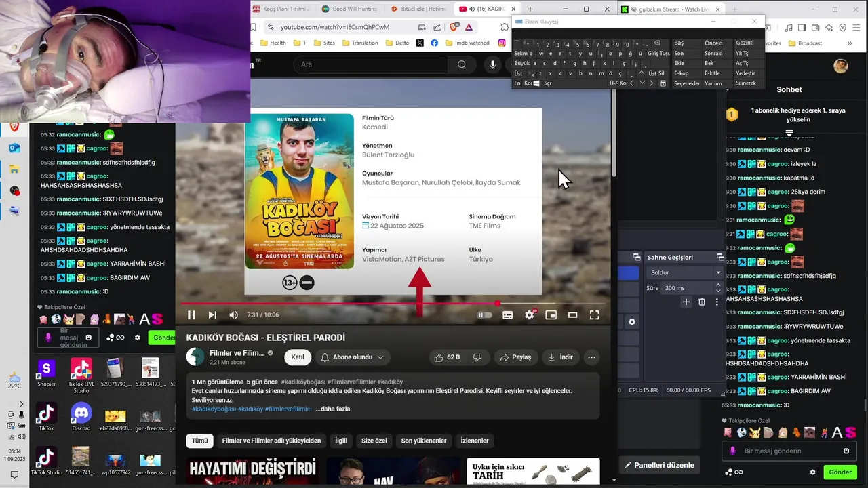Toggle the Gezinti key on on-screen keyboard

click(x=749, y=43)
